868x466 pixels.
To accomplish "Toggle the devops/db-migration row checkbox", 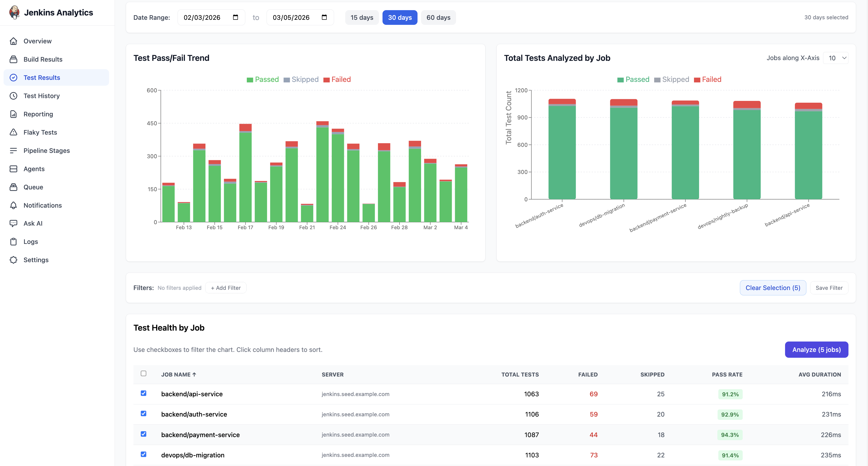I will 144,454.
